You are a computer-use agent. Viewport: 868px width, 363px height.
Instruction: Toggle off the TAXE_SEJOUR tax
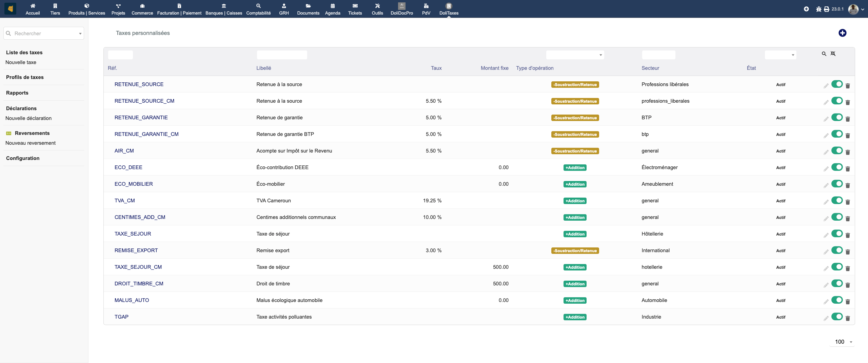point(837,234)
